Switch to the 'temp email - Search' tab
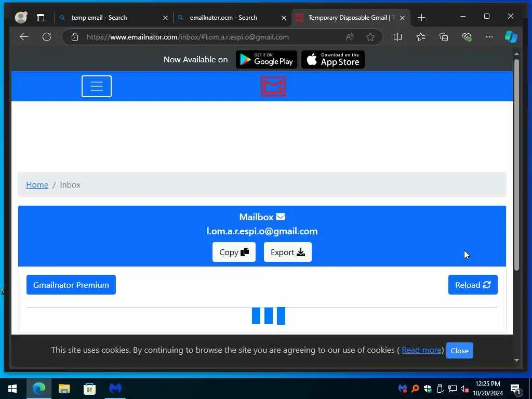The image size is (532, 399). (99, 18)
